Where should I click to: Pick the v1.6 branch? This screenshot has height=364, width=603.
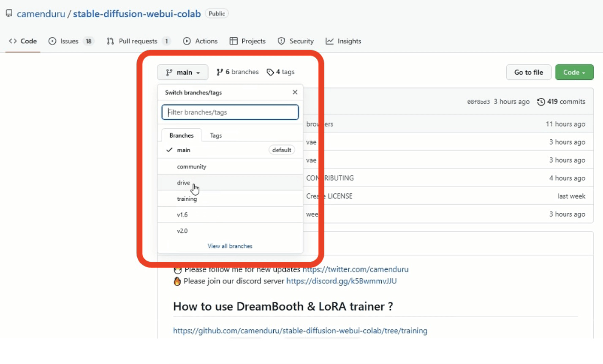[182, 215]
